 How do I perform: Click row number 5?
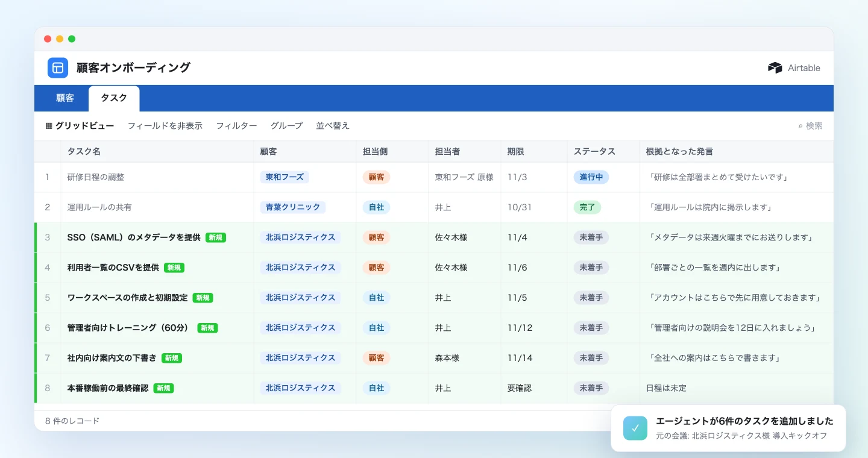(48, 298)
